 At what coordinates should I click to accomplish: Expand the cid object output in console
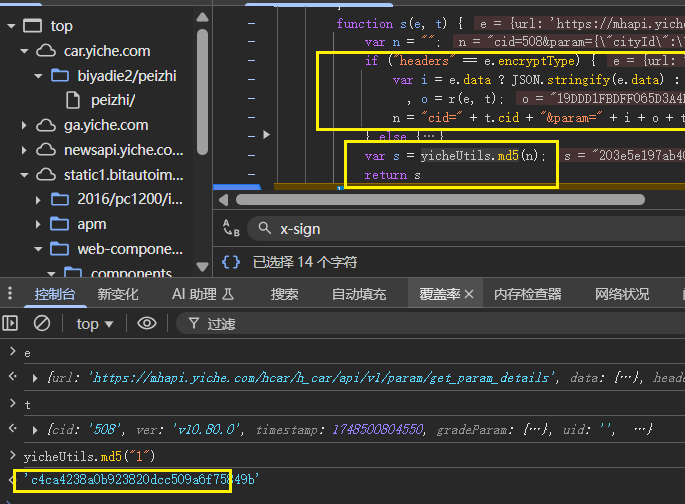[x=35, y=430]
